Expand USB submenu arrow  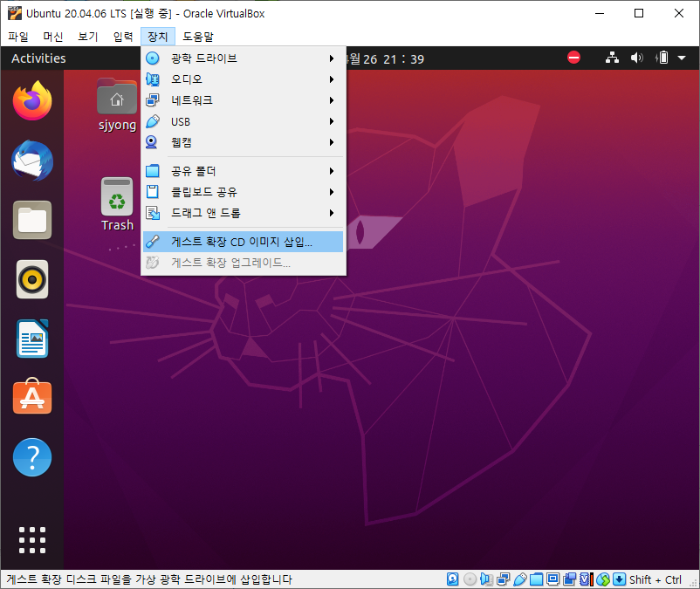[x=332, y=121]
